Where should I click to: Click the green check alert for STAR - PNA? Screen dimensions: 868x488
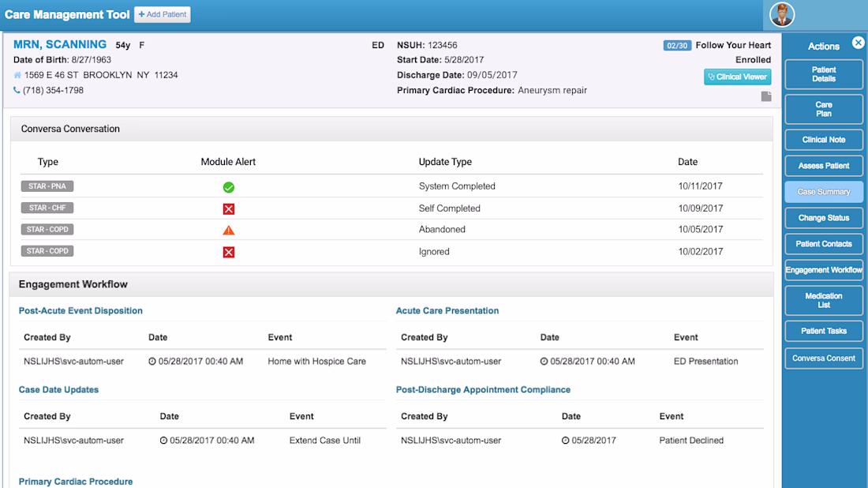pyautogui.click(x=229, y=187)
